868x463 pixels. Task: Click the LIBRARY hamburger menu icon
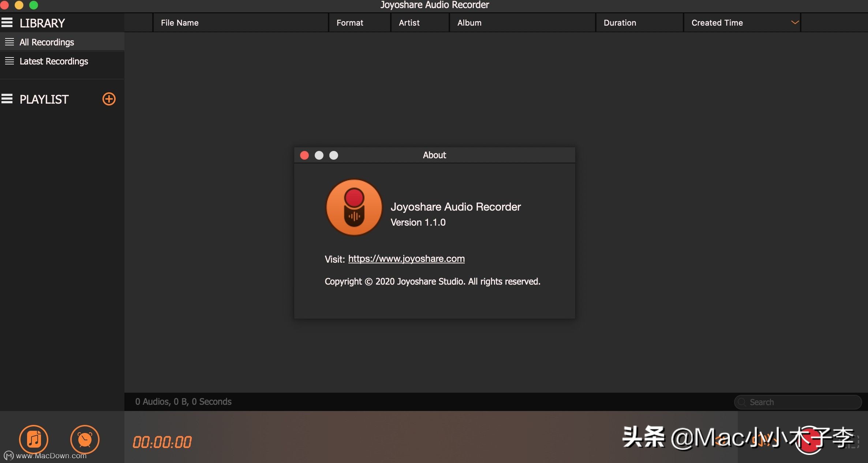point(7,23)
